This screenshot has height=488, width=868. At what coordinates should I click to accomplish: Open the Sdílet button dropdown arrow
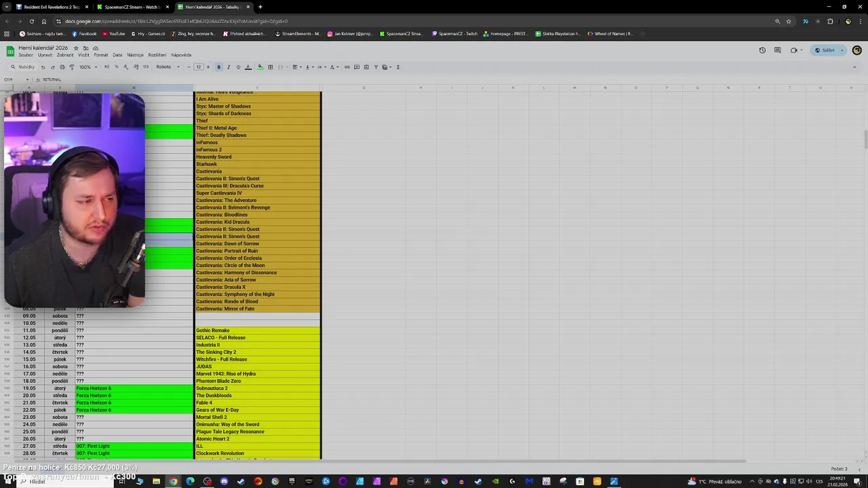tap(842, 50)
